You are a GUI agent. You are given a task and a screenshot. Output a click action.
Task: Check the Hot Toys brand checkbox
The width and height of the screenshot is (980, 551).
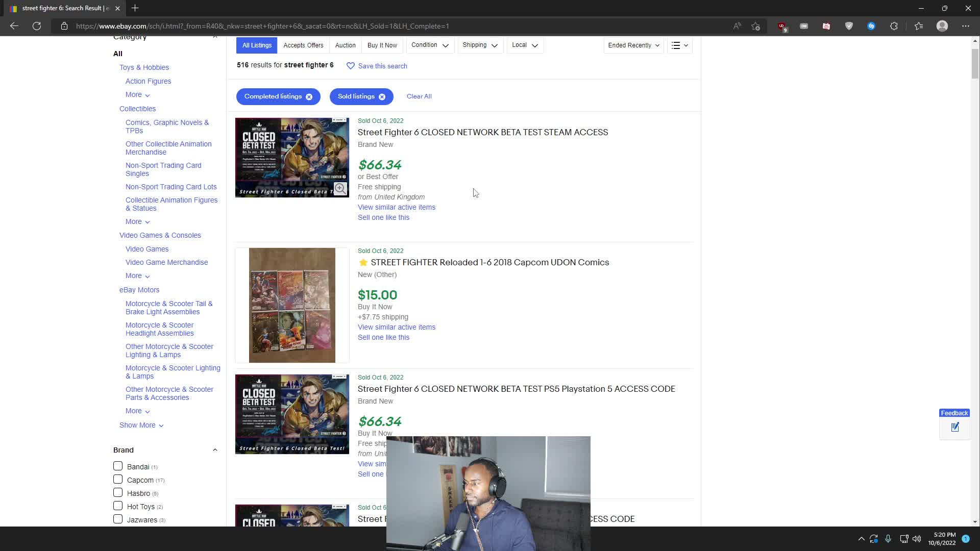(118, 506)
